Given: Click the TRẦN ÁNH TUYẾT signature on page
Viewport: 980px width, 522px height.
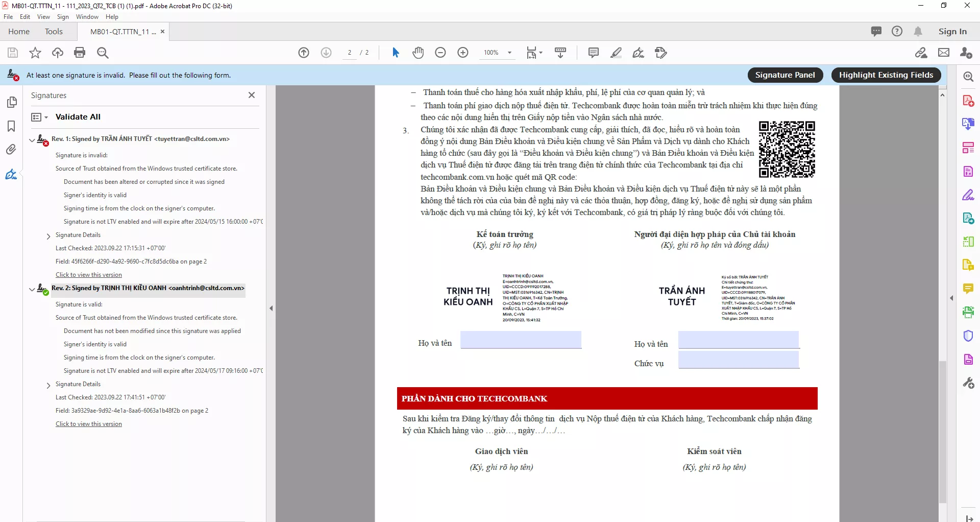Looking at the screenshot, I should (x=726, y=298).
